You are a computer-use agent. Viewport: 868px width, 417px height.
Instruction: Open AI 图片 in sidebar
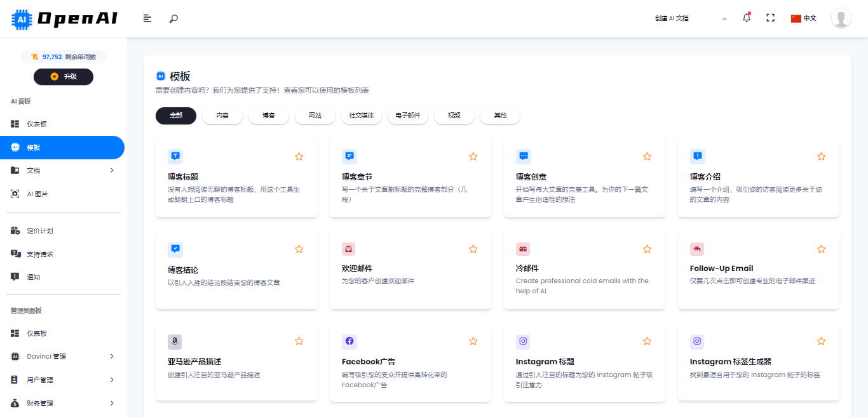pyautogui.click(x=62, y=194)
